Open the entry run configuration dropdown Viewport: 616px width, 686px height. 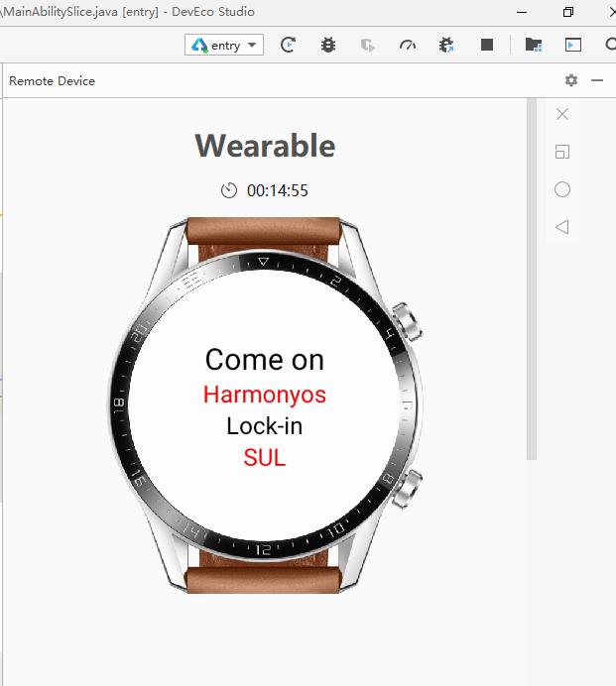click(224, 45)
